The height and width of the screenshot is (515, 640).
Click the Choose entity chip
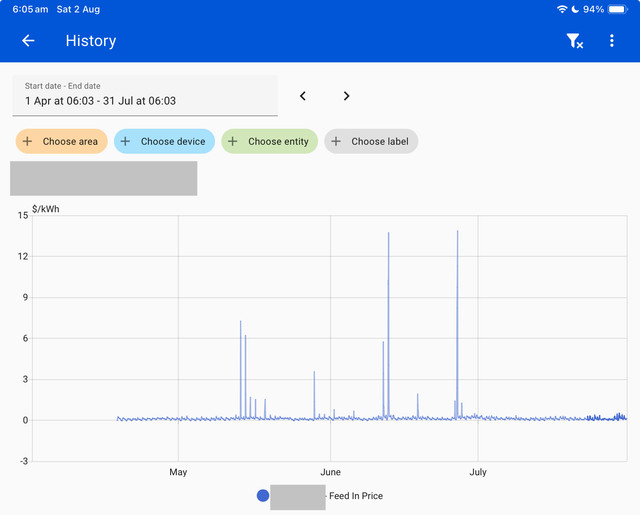[269, 141]
